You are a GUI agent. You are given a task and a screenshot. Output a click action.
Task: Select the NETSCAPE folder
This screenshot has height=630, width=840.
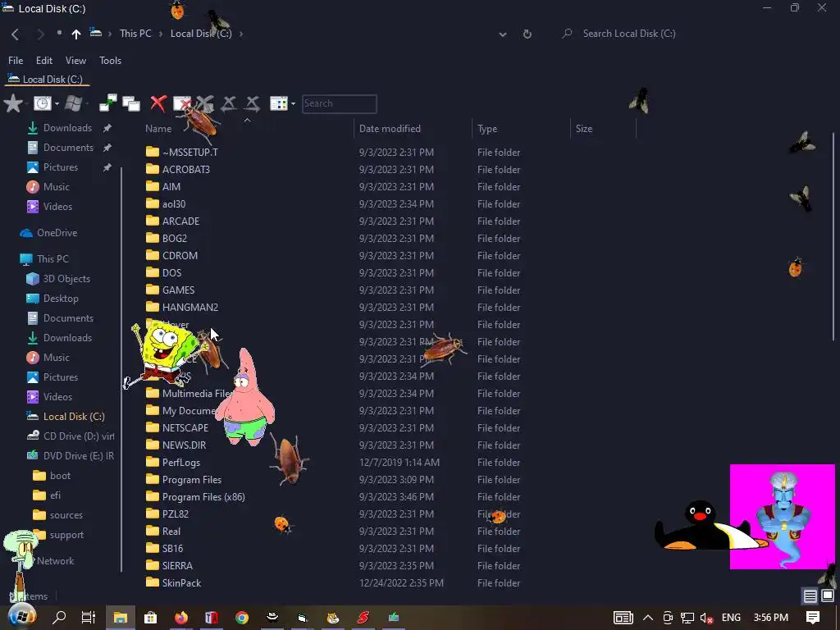point(185,427)
